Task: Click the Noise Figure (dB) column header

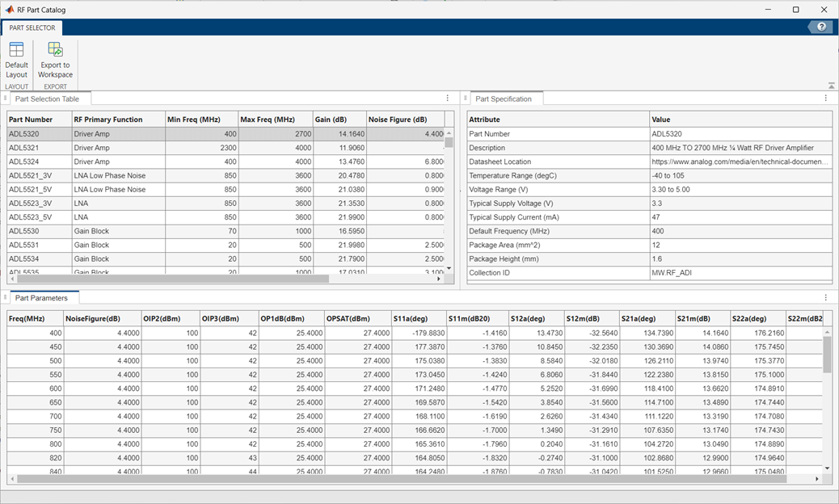Action: tap(404, 120)
